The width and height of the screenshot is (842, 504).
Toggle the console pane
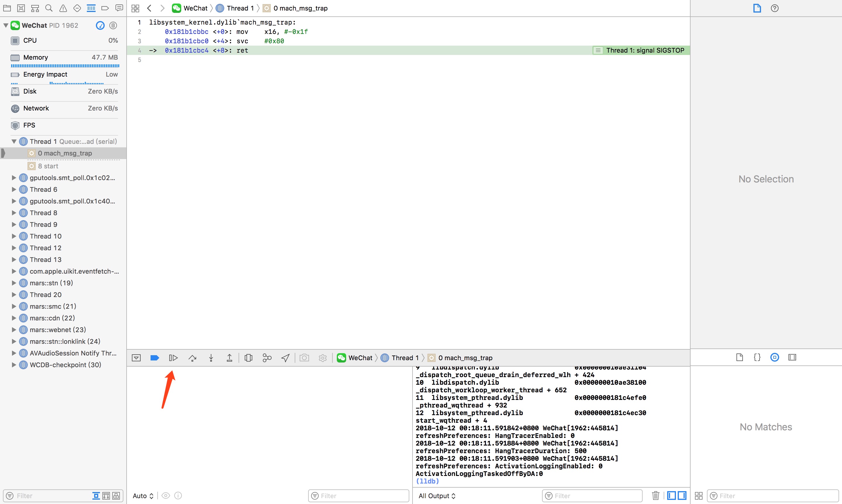[682, 496]
